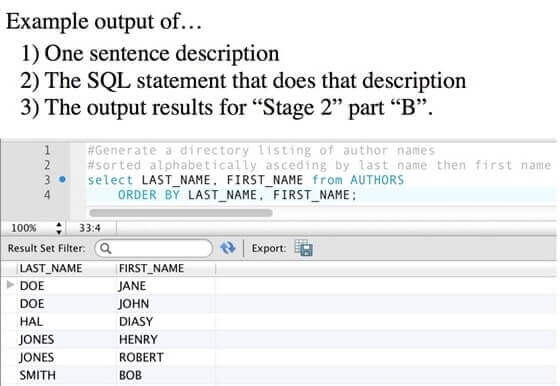
Task: Click the AUTHORS table name in query
Action: 377,180
